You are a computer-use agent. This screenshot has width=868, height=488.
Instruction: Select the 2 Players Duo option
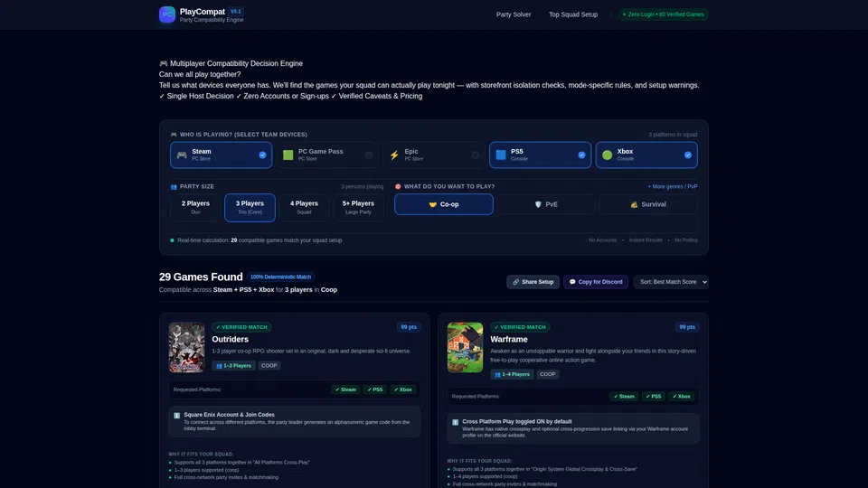pos(195,208)
